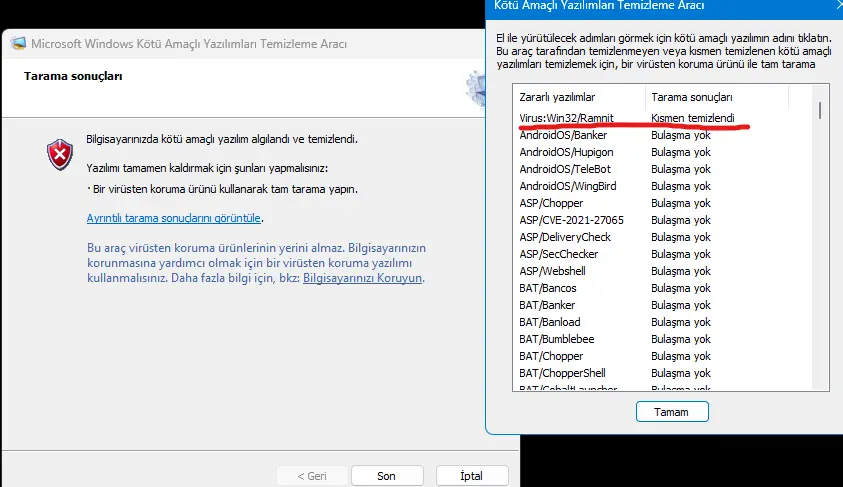The image size is (843, 487).
Task: Click the results list vertical scrollbar thumb
Action: [x=820, y=111]
